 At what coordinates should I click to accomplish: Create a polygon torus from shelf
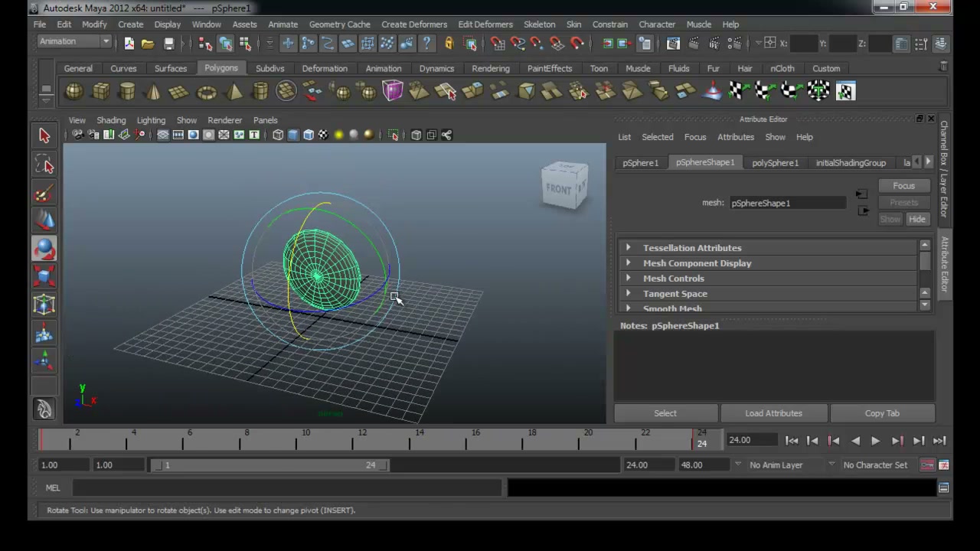[x=206, y=92]
